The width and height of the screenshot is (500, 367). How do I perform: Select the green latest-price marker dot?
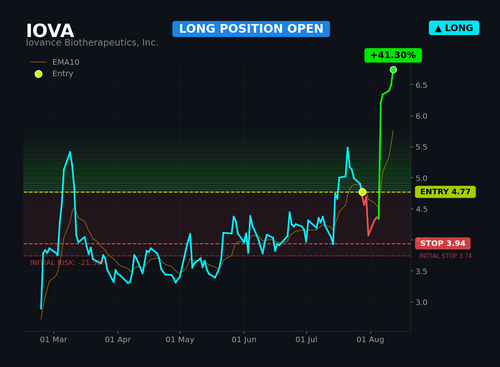point(393,70)
